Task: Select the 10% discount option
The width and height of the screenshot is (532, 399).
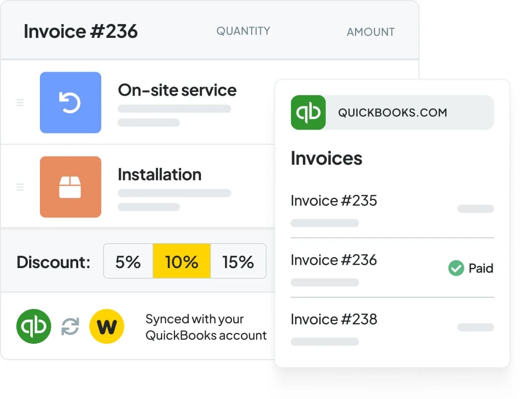Action: click(x=182, y=261)
